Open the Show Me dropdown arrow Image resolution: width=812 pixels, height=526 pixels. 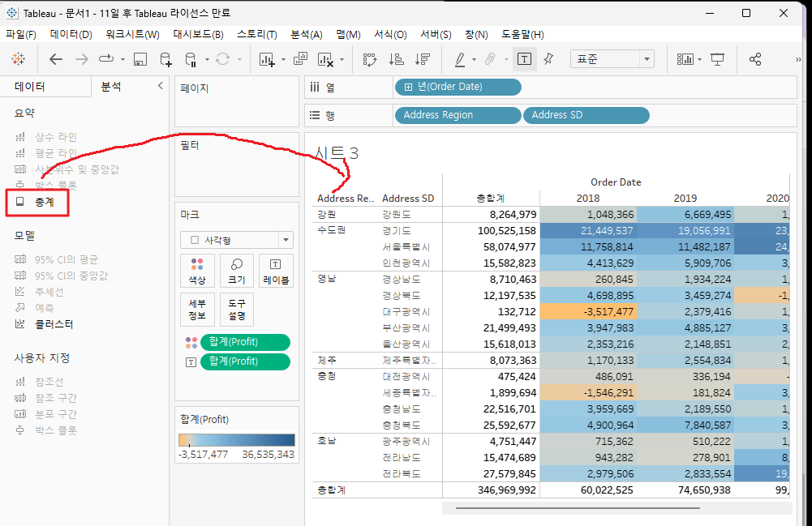pos(699,59)
